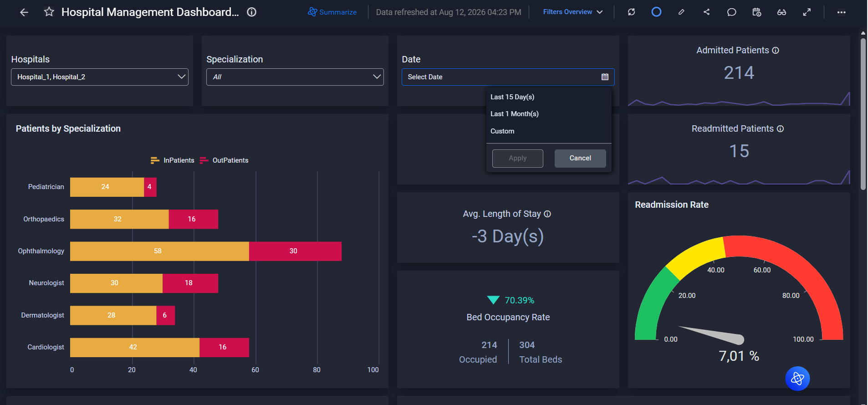This screenshot has width=868, height=405.
Task: Open the edit pencil icon
Action: (x=681, y=12)
